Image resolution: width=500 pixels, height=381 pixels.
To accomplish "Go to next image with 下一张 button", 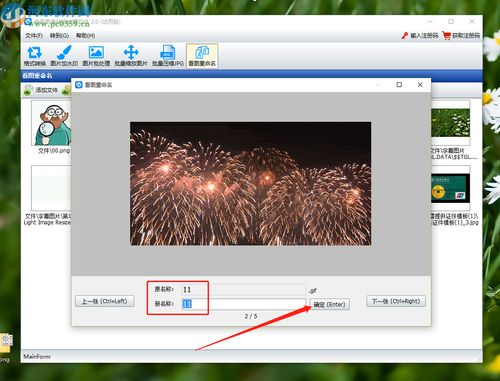I will click(396, 301).
